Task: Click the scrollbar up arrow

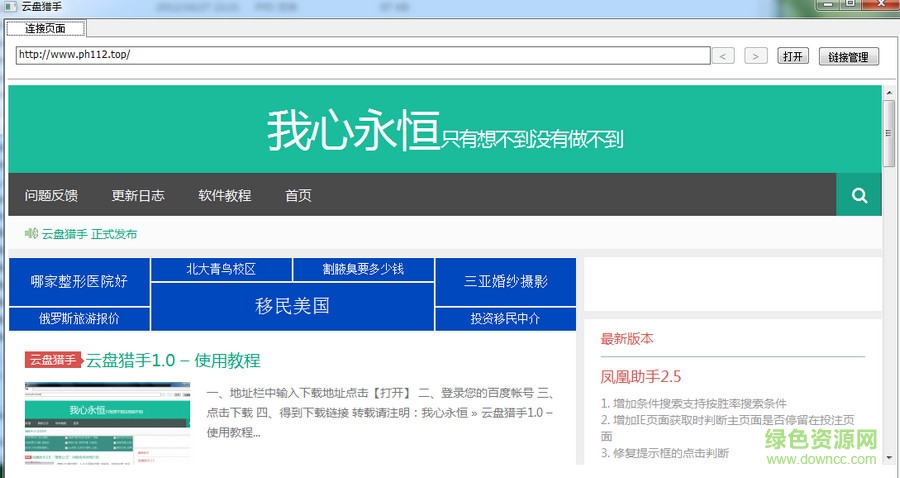Action: [889, 92]
